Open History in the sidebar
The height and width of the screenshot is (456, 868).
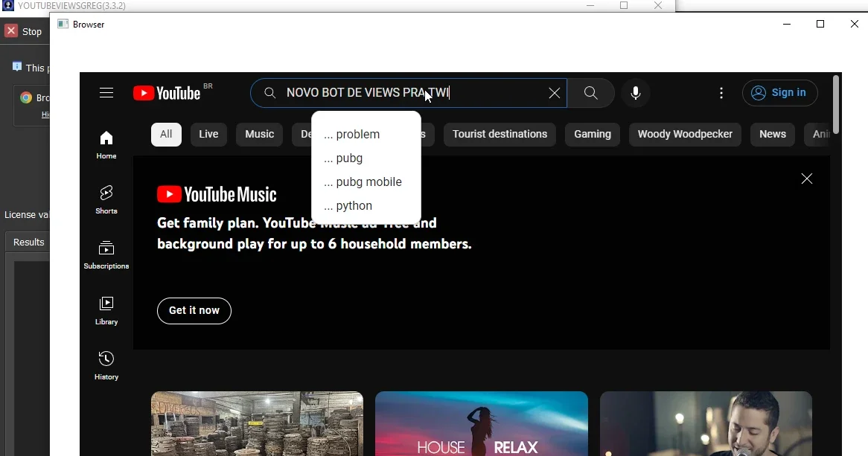point(106,366)
